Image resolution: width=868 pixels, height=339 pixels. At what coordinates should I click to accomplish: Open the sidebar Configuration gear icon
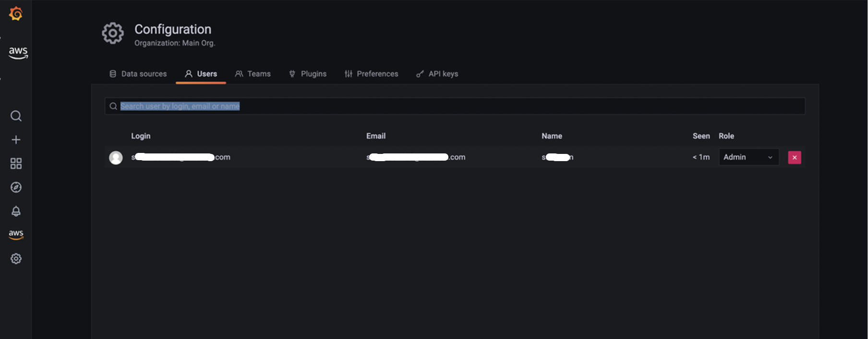point(16,259)
